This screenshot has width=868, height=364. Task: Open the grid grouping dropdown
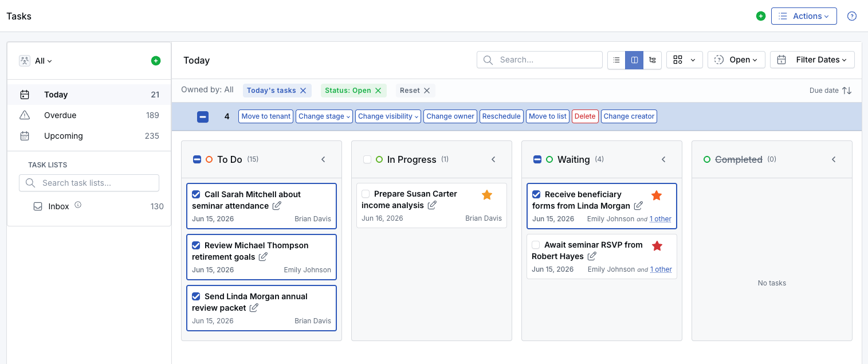click(x=685, y=60)
